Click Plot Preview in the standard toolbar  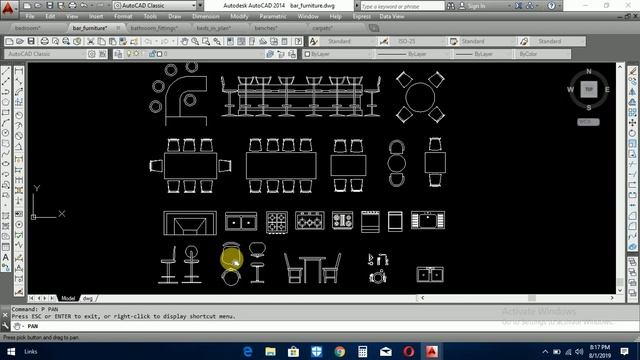[x=55, y=41]
